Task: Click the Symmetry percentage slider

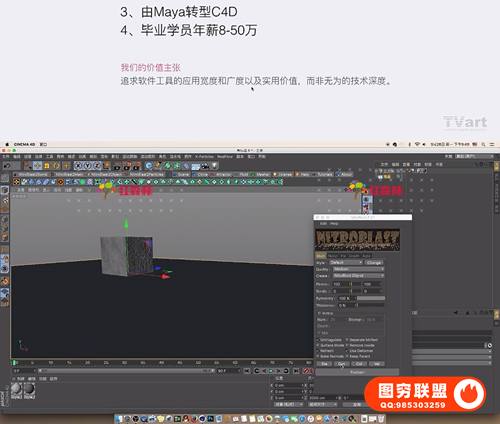Action: pos(371,298)
